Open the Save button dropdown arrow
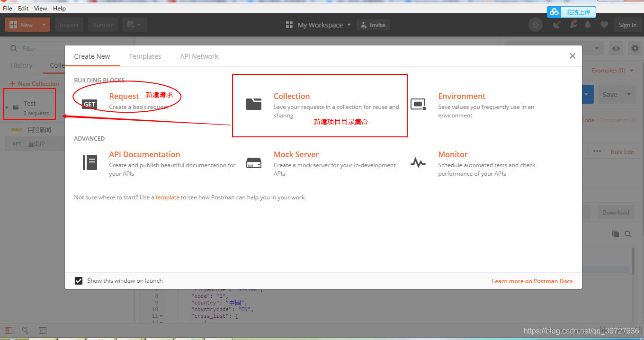Viewport: 644px width, 340px height. click(629, 94)
